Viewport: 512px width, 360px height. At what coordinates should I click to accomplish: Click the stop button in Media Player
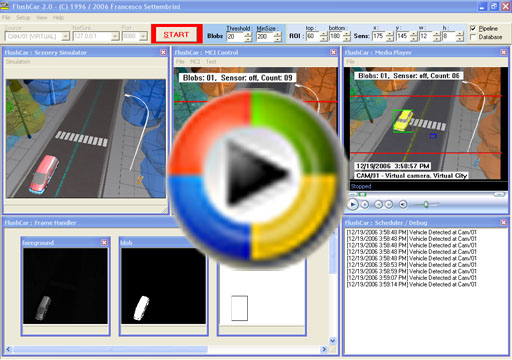tap(365, 205)
